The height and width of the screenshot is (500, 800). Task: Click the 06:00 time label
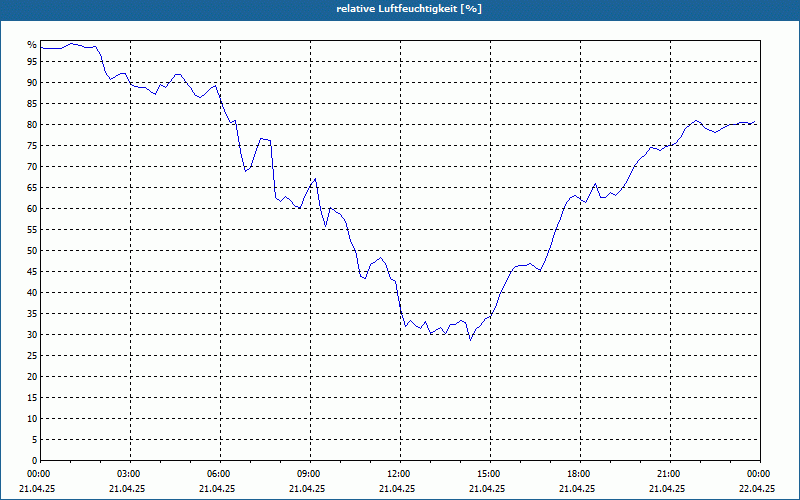click(x=220, y=474)
